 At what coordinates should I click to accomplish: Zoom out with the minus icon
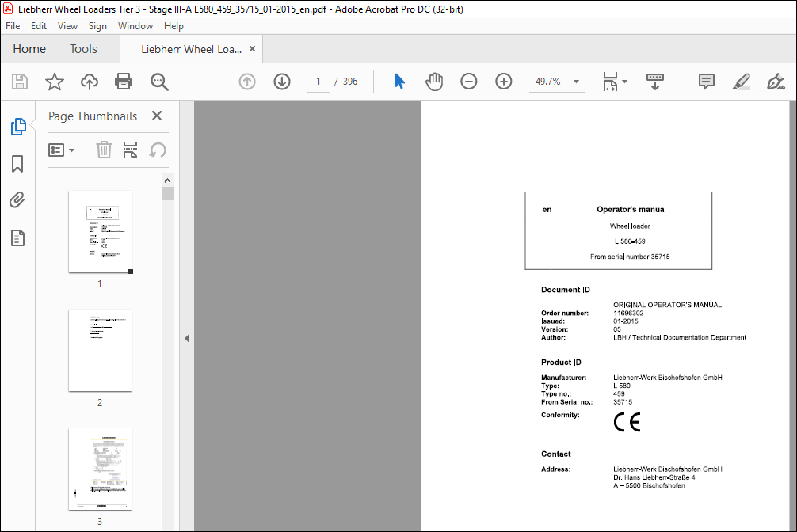[x=469, y=82]
